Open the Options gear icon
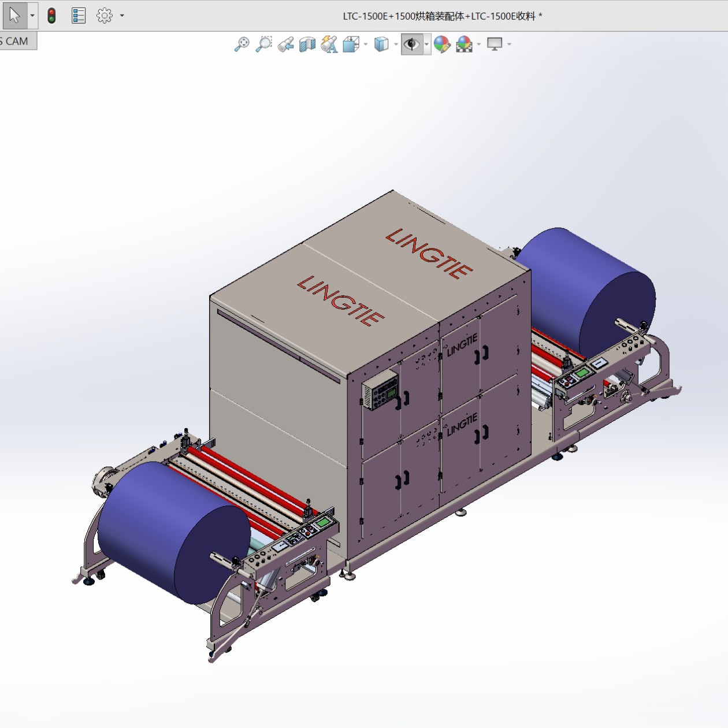The height and width of the screenshot is (728, 728). (105, 16)
